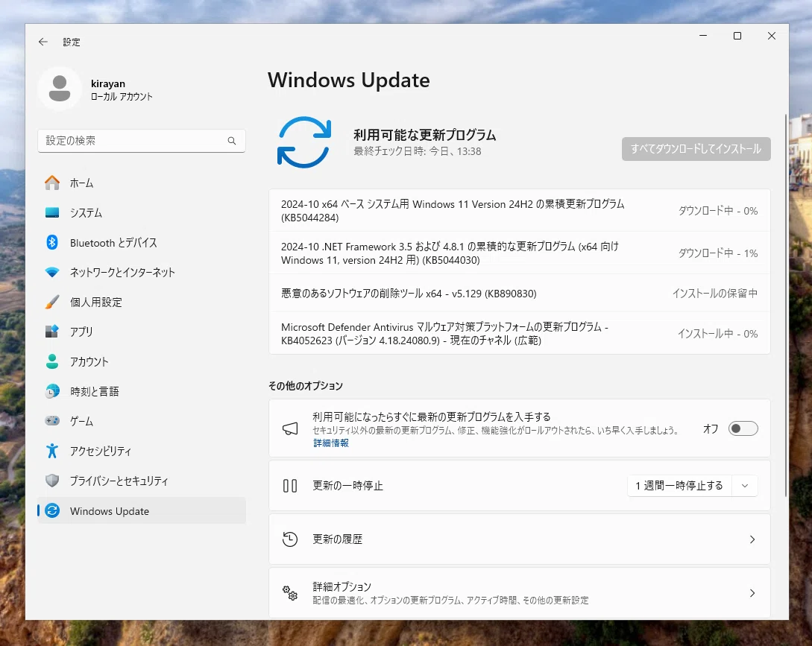
Task: Expand the 更新の履歴 chevron
Action: coord(752,539)
